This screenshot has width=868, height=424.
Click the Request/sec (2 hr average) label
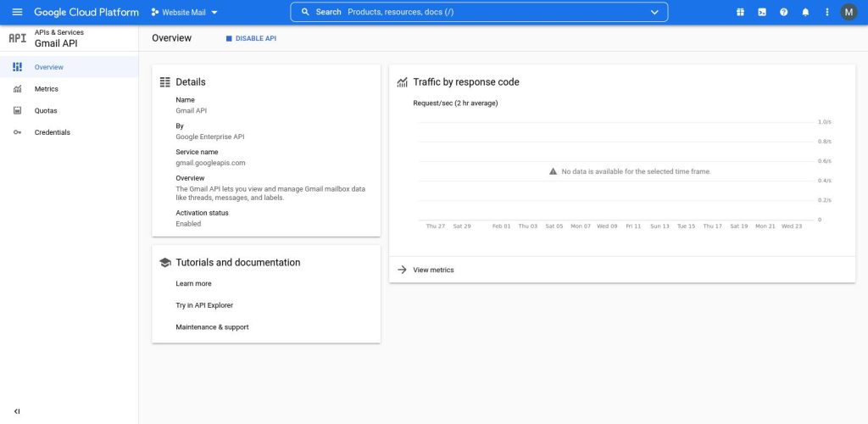coord(455,103)
